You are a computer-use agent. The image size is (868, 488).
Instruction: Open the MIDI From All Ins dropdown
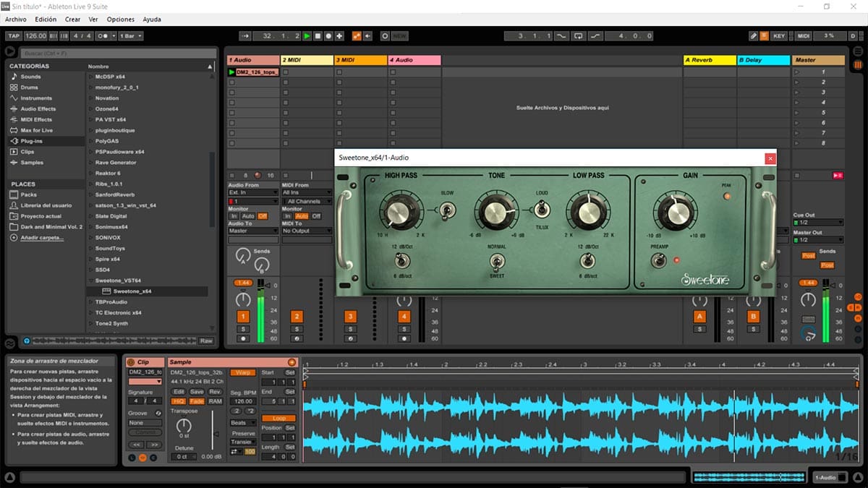click(x=307, y=192)
